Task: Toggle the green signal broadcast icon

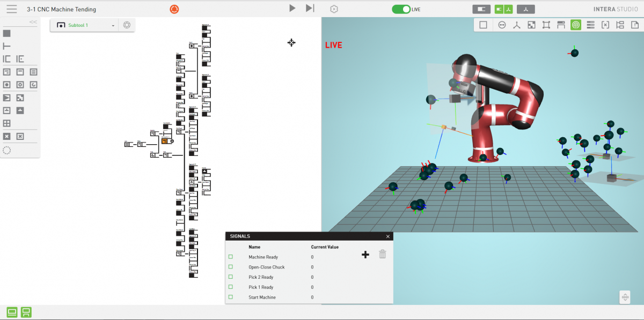Action: point(576,25)
